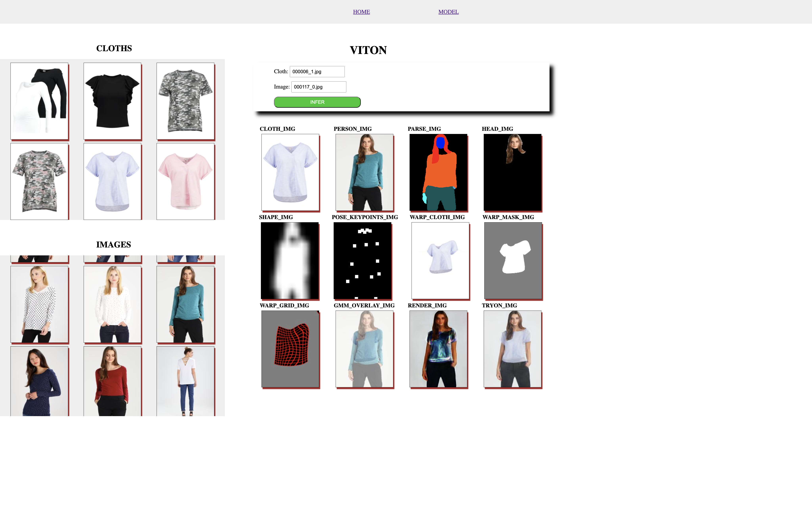Pick the model in teal sweater from IMAGES

pyautogui.click(x=186, y=304)
